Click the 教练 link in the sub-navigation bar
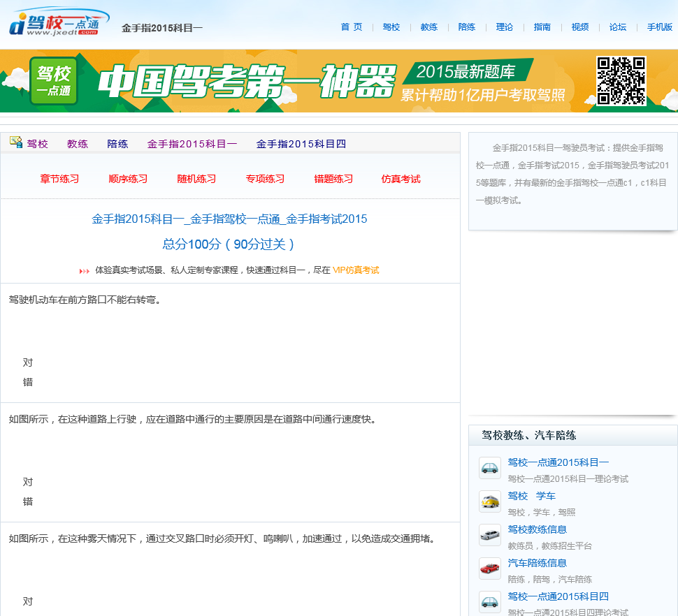The image size is (678, 616). pyautogui.click(x=78, y=144)
